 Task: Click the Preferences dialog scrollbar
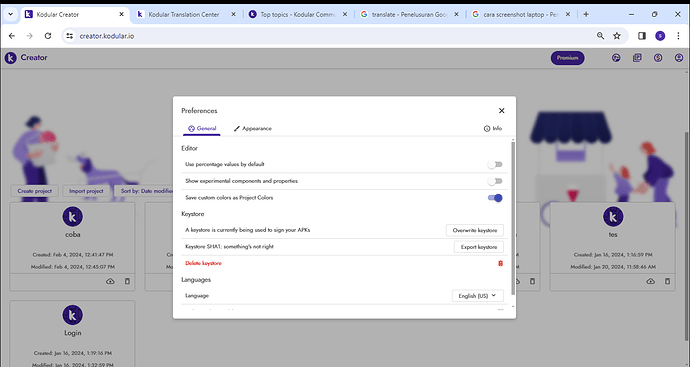point(513,218)
